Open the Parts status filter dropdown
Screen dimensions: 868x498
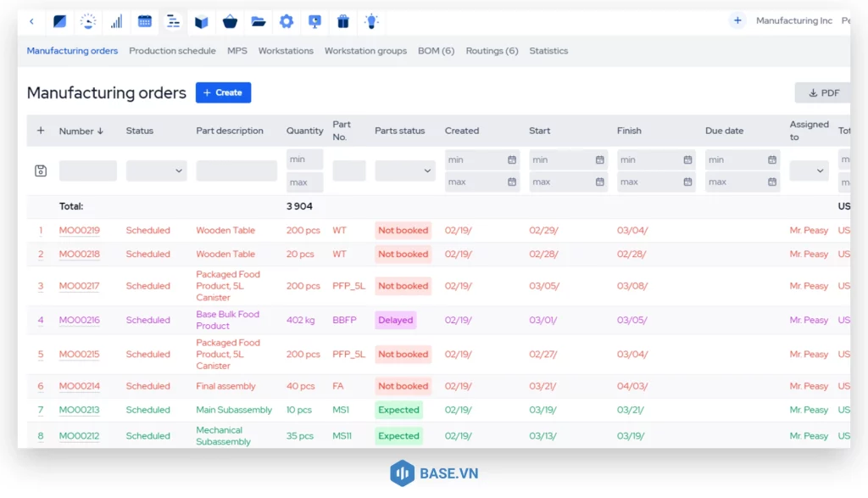pos(404,171)
